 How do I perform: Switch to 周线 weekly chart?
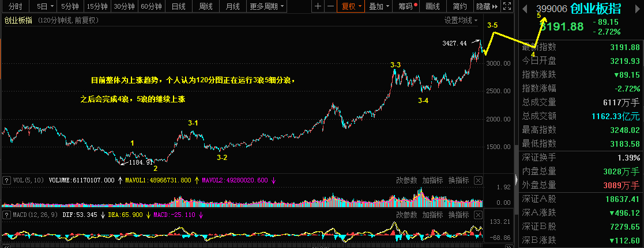click(205, 6)
